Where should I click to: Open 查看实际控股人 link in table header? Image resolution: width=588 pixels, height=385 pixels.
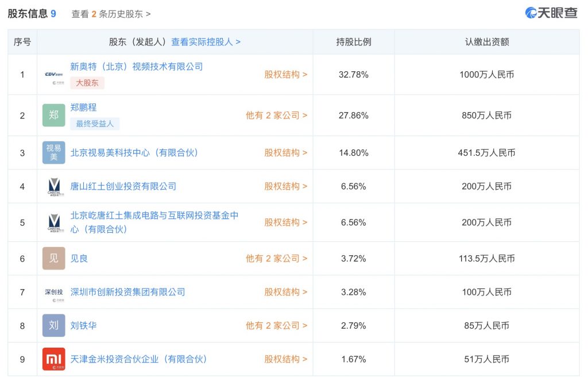coord(206,42)
